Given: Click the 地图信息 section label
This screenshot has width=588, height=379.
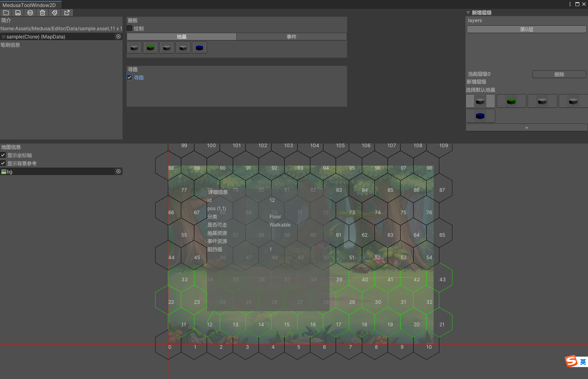Looking at the screenshot, I should (11, 147).
